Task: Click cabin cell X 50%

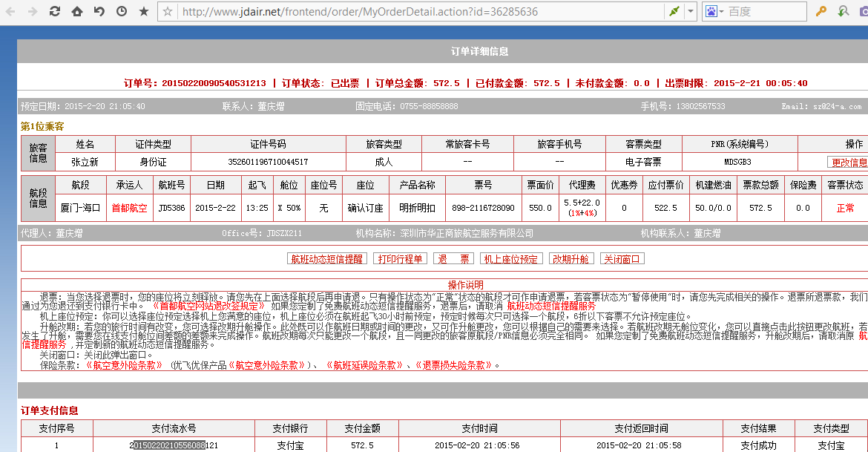Action: (x=289, y=208)
